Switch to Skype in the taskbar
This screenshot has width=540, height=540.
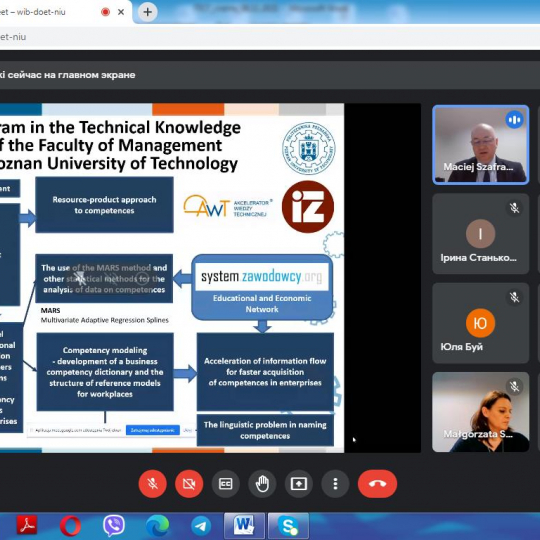[x=289, y=526]
